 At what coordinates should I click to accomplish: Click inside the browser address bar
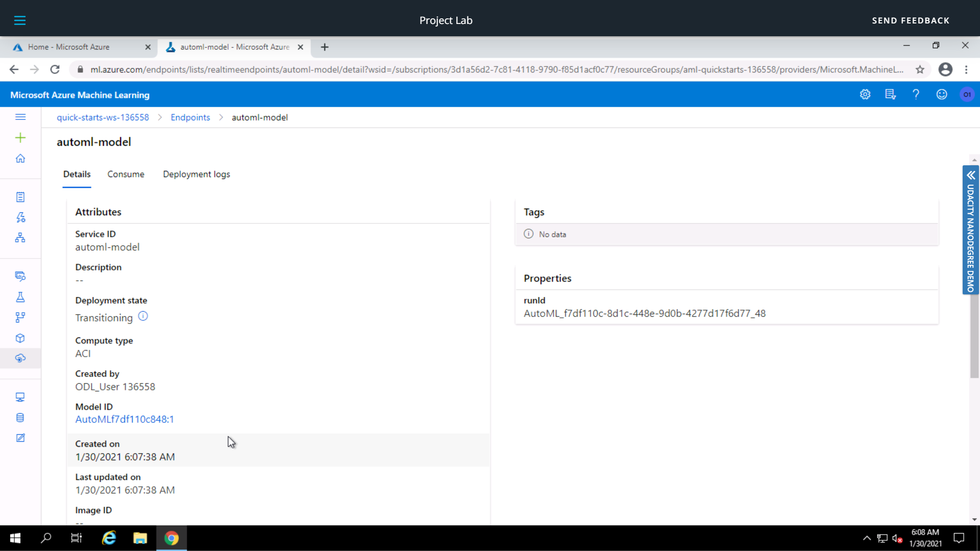point(459,69)
